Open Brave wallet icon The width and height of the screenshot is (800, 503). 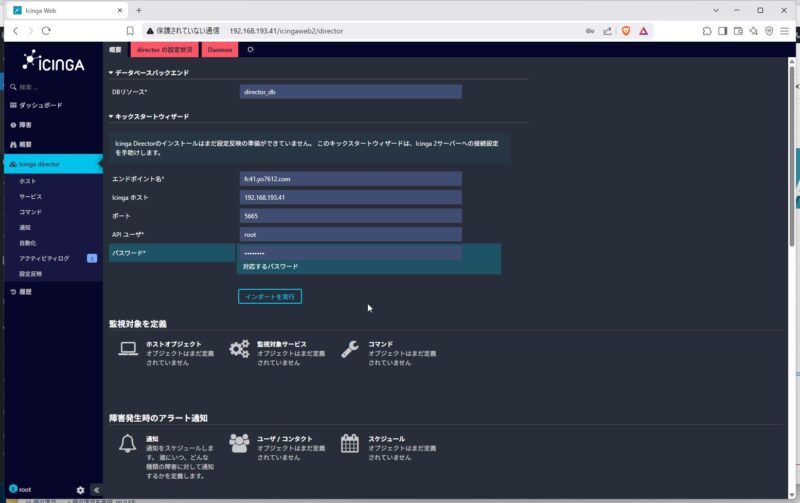click(738, 31)
